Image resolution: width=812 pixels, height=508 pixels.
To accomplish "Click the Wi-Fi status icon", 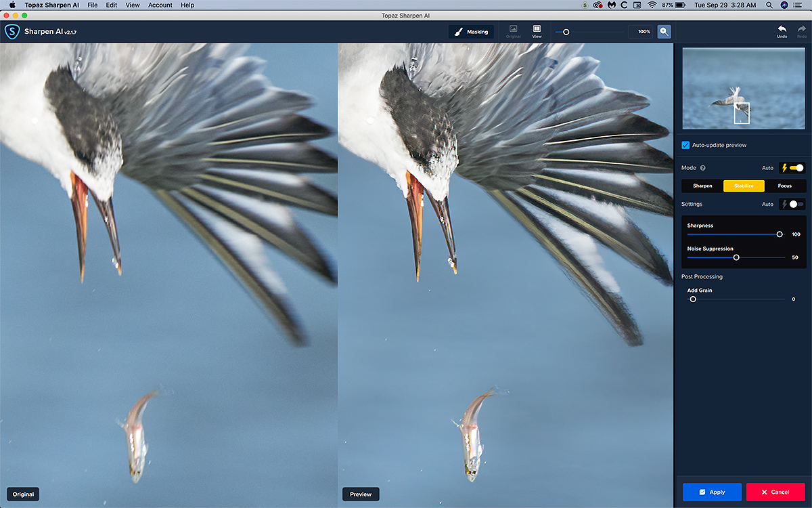I will pos(652,5).
